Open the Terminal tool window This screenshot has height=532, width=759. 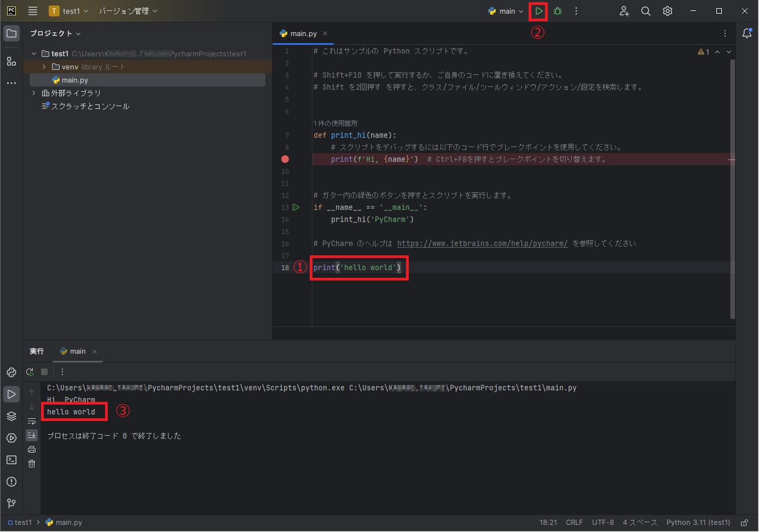tap(11, 460)
